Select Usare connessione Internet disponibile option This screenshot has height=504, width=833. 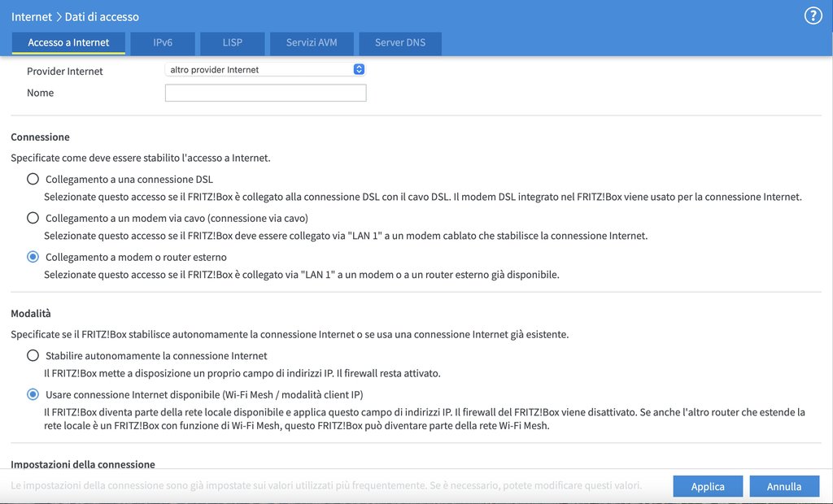[33, 394]
